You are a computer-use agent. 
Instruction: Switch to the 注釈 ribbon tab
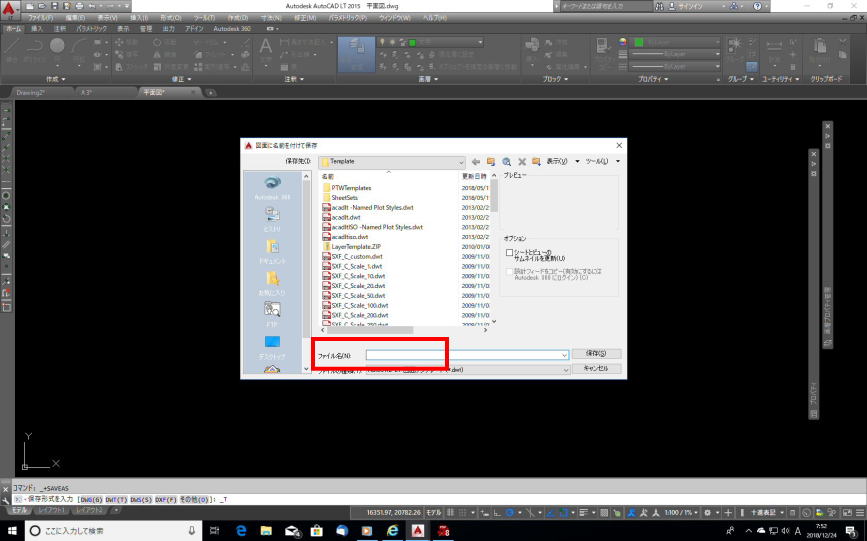60,29
